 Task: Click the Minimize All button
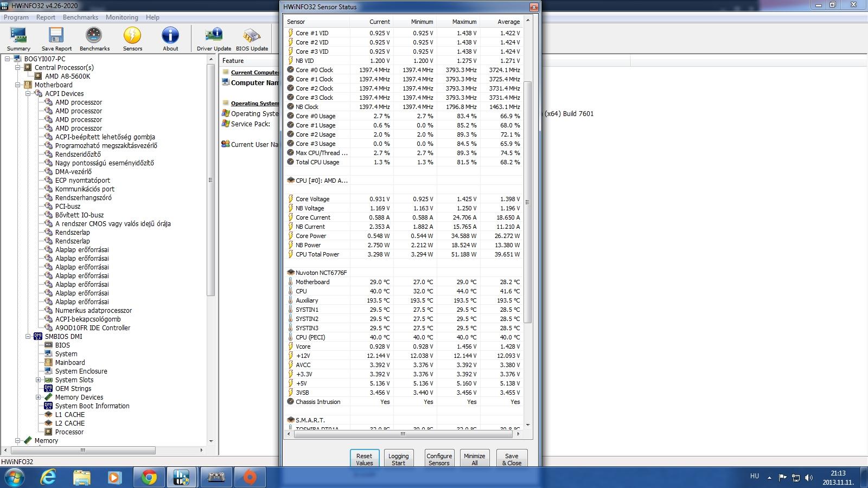[474, 459]
